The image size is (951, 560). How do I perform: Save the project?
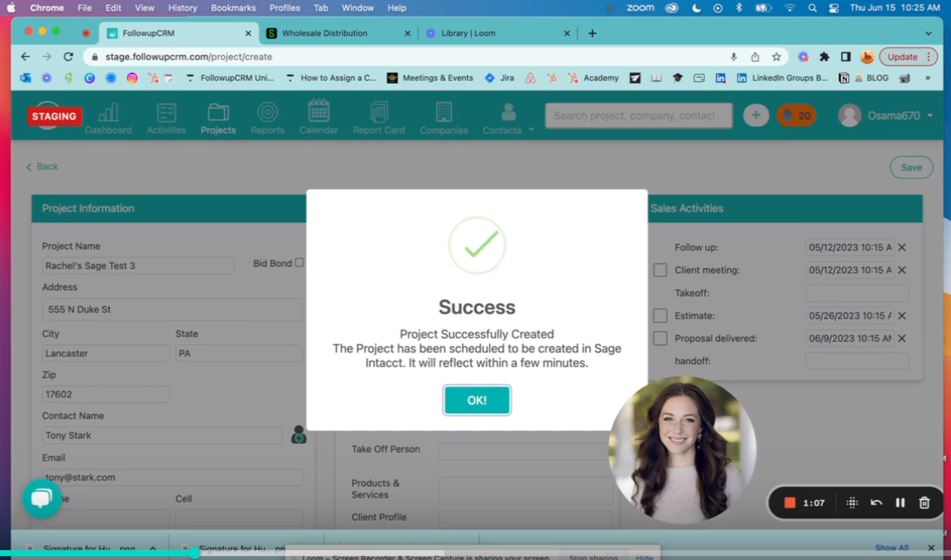910,167
